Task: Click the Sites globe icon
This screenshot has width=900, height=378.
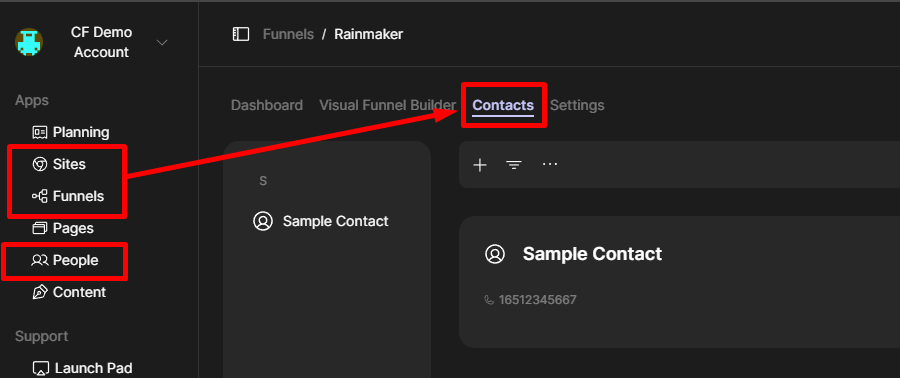Action: [x=40, y=165]
